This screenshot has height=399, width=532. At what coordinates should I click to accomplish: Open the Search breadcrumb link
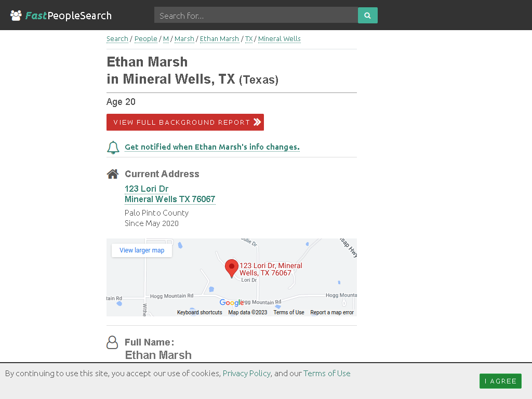[x=117, y=38]
